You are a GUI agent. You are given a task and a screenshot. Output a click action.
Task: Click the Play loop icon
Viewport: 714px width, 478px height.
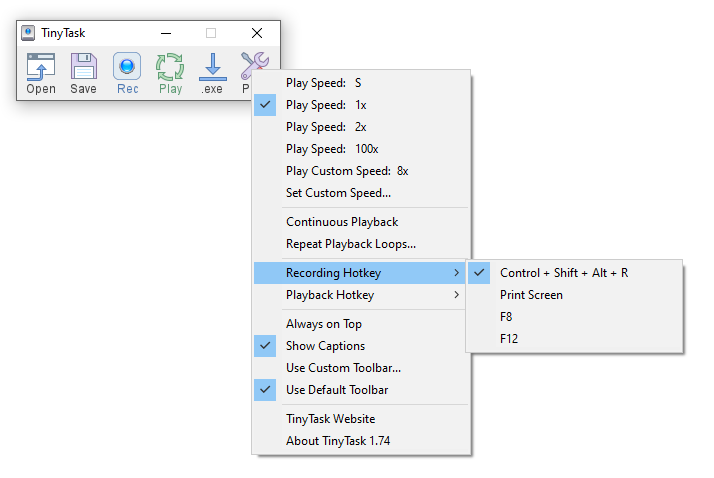coord(170,73)
